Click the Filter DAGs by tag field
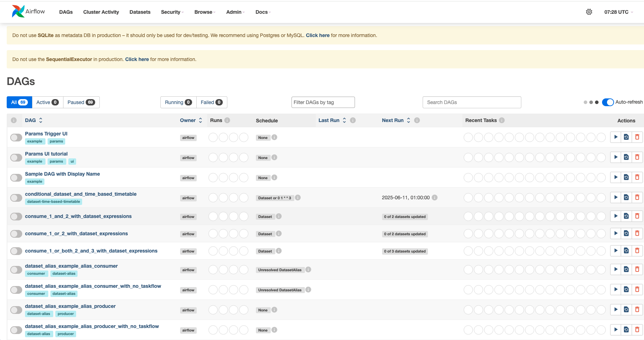The image size is (644, 340). (x=323, y=102)
